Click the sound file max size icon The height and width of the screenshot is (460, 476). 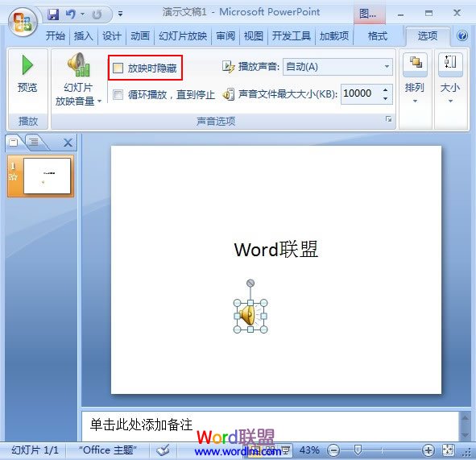point(228,94)
